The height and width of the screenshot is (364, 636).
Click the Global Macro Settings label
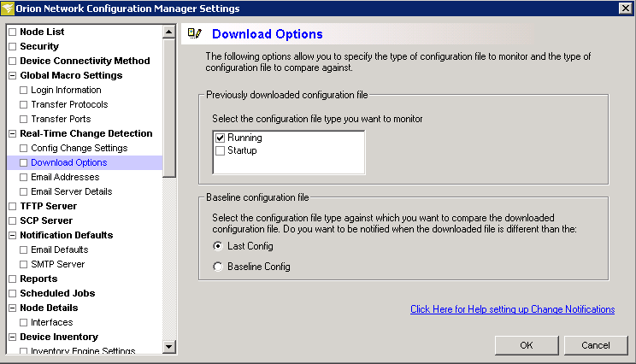(x=71, y=75)
